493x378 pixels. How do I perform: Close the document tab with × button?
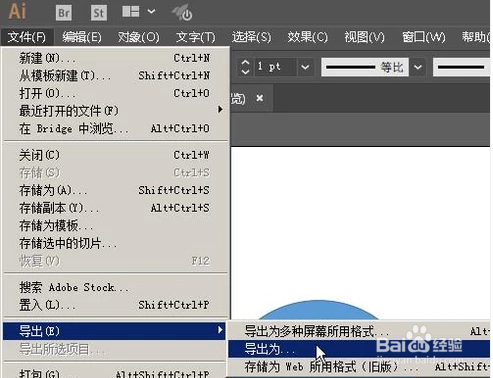tap(260, 98)
